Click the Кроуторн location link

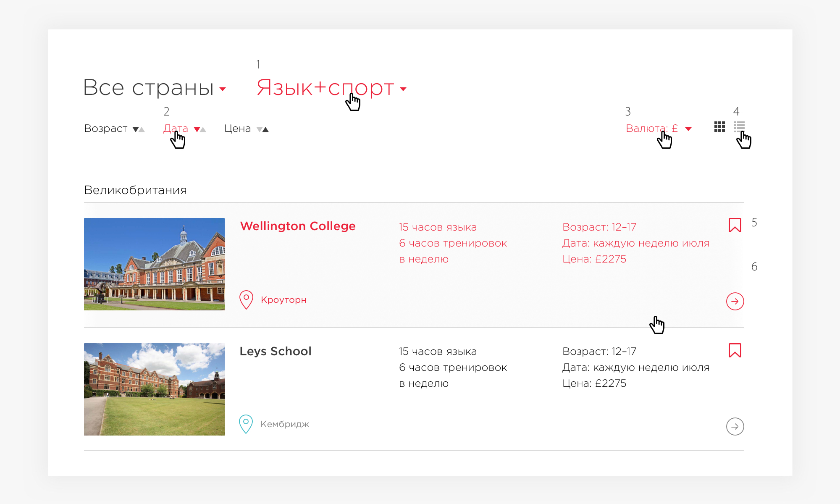tap(283, 300)
